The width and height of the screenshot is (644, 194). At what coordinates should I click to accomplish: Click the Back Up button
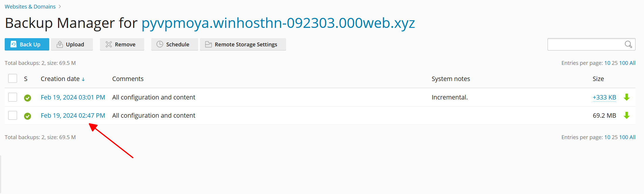point(27,44)
